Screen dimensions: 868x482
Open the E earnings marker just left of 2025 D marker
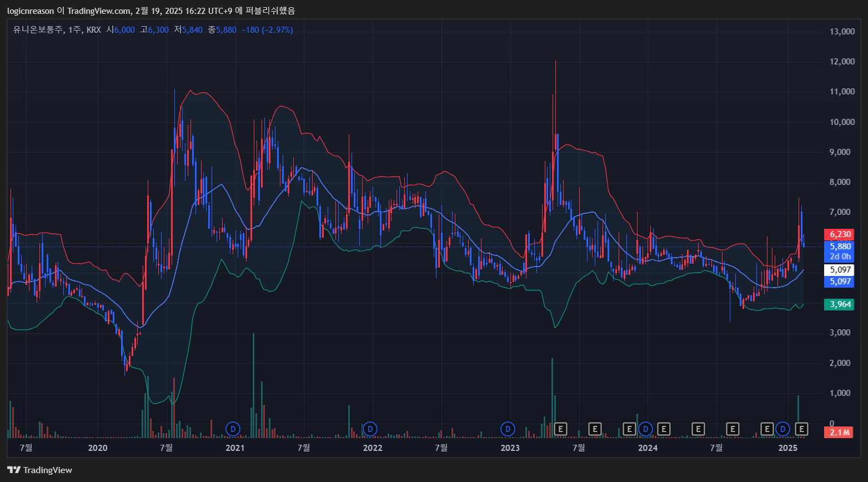coord(767,429)
